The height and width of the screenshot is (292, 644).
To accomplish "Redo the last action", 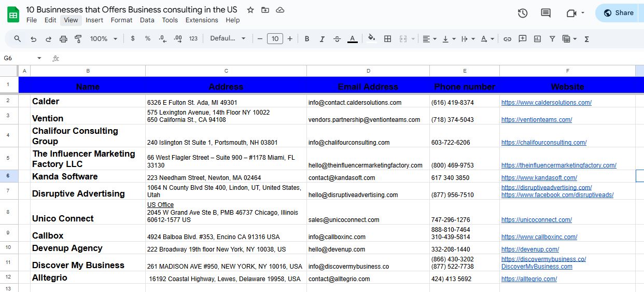I will (48, 39).
